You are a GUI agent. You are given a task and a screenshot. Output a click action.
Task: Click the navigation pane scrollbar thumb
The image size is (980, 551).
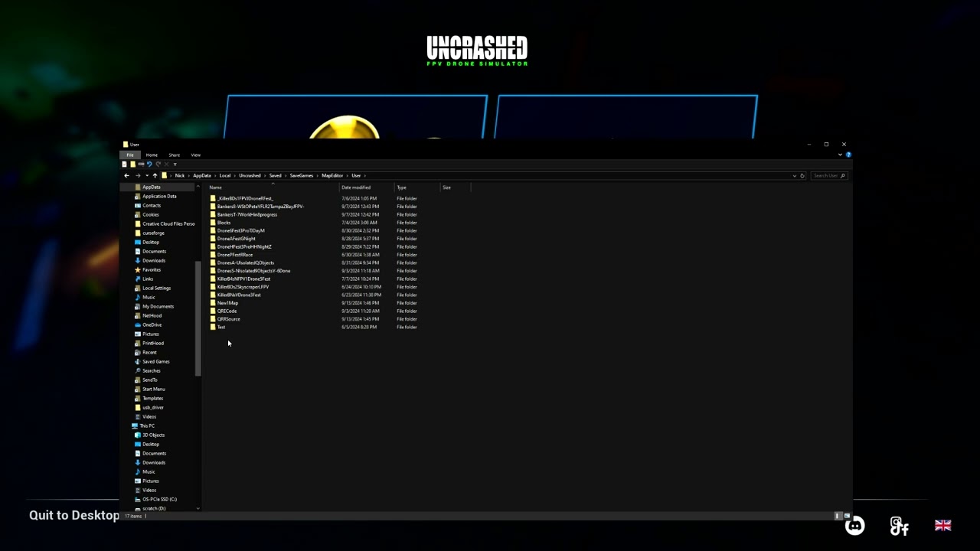(x=198, y=318)
